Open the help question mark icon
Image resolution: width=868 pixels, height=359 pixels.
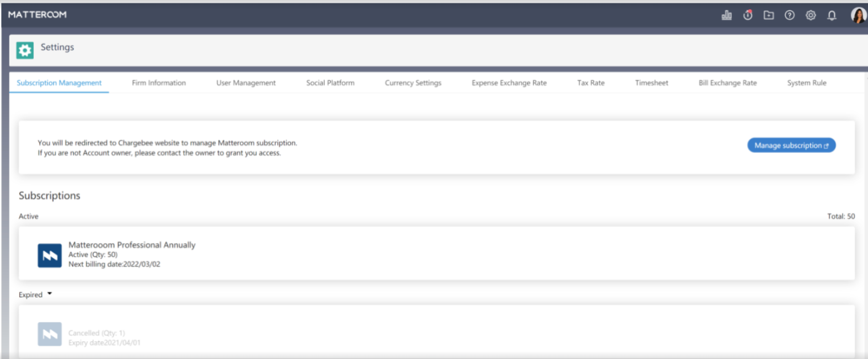coord(790,15)
